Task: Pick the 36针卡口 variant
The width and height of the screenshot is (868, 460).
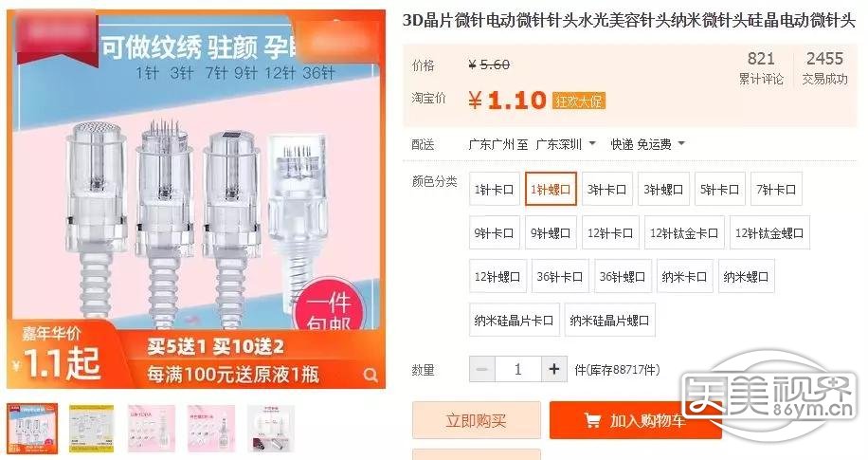Action: point(560,277)
